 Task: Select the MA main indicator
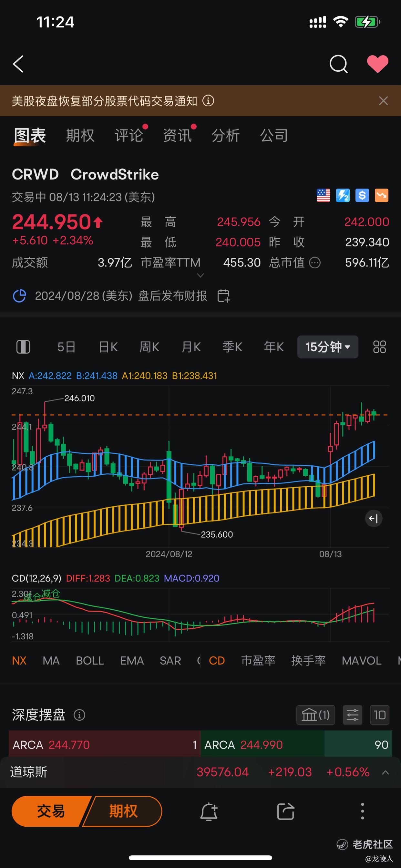[x=51, y=660]
